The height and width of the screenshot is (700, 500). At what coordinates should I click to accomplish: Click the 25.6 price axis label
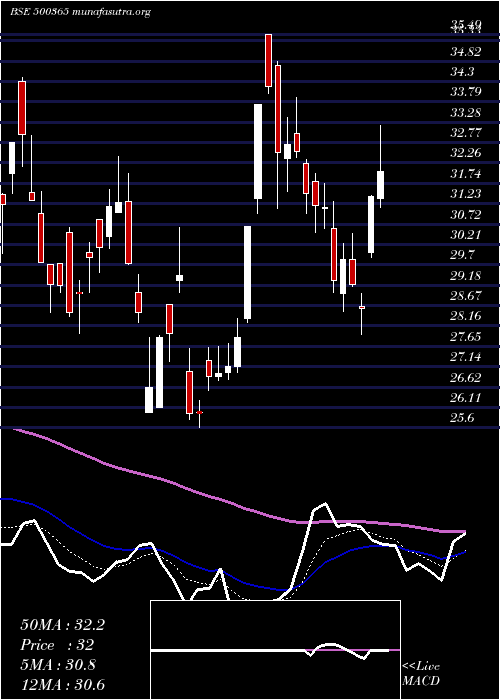[462, 418]
